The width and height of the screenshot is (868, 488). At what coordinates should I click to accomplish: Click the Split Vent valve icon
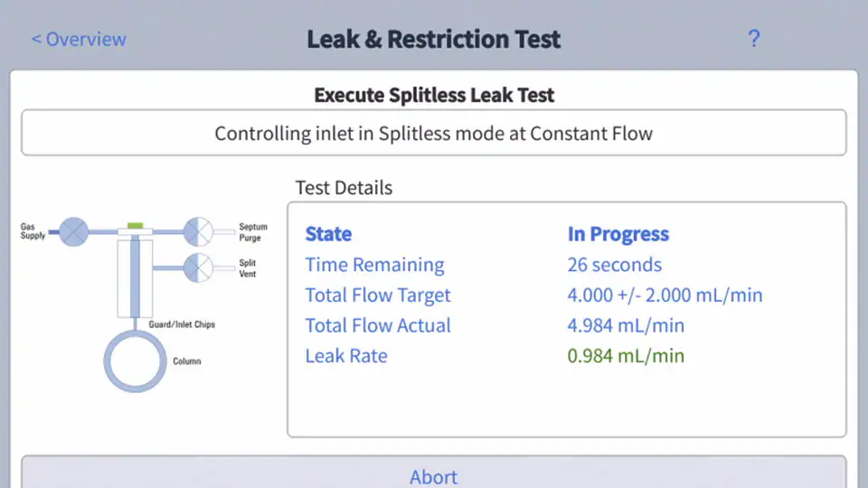[x=198, y=267]
